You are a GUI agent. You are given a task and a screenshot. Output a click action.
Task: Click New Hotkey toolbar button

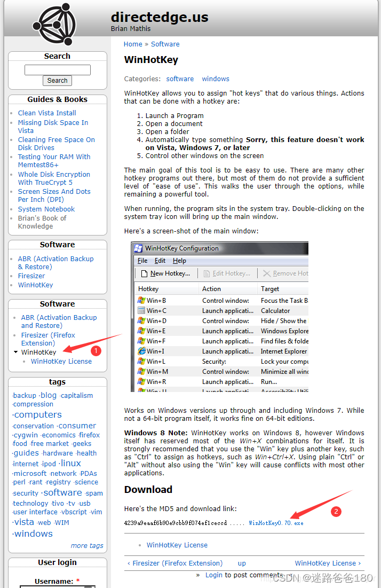(165, 273)
